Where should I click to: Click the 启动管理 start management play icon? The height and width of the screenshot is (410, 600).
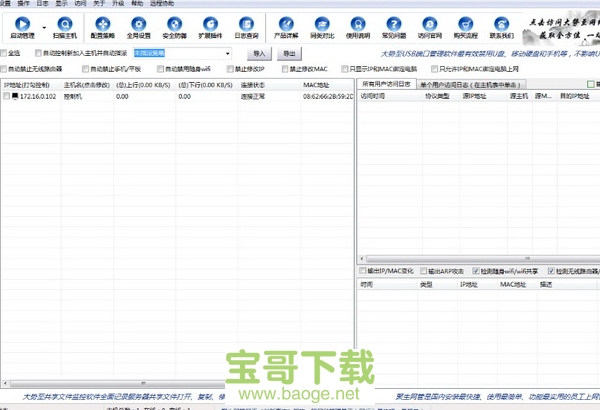[22, 24]
